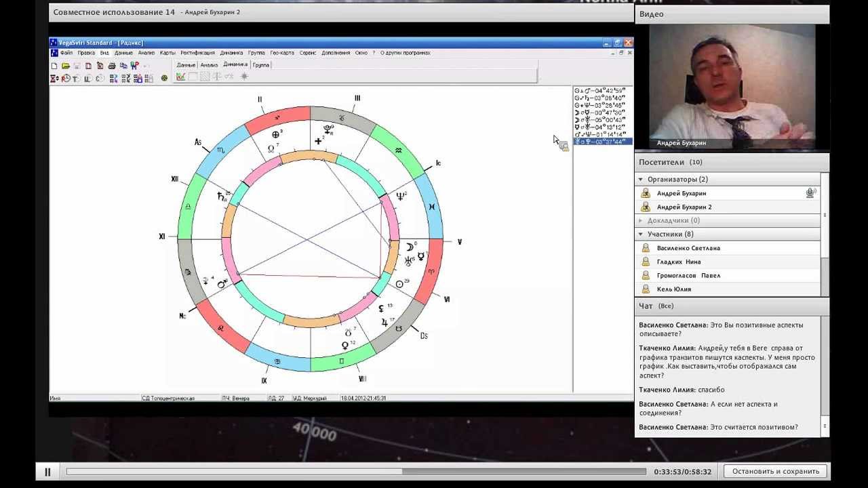
Task: Select visitor Кель Юлия in list
Action: click(728, 289)
